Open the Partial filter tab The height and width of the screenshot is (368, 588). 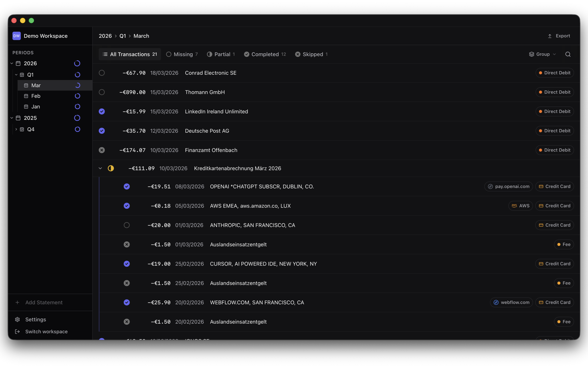pyautogui.click(x=221, y=54)
